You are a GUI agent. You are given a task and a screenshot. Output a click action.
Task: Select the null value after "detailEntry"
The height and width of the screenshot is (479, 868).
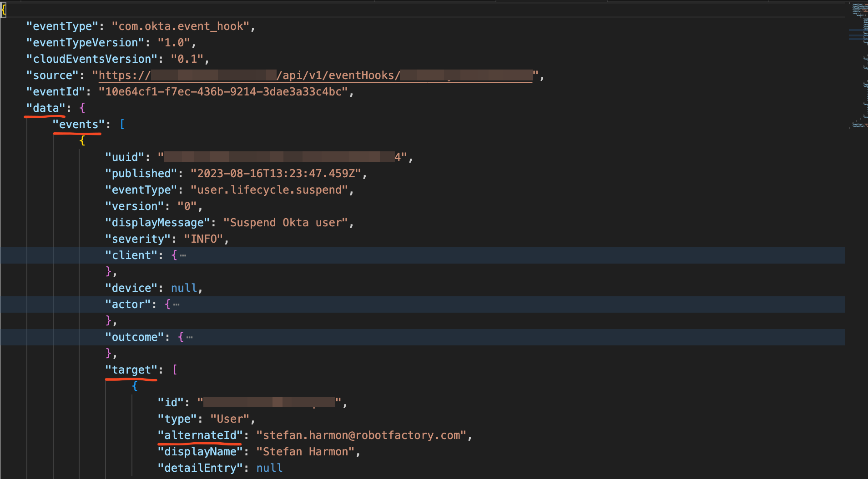(269, 468)
